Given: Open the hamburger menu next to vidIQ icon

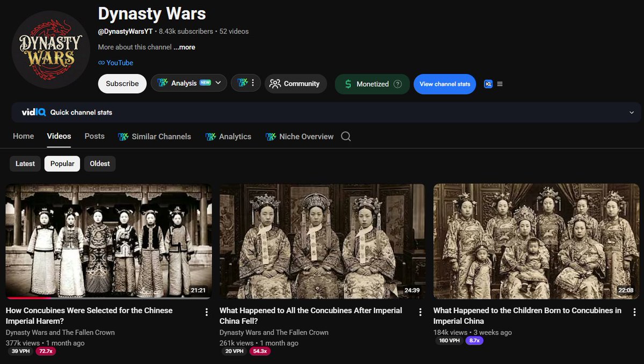Looking at the screenshot, I should pos(500,84).
